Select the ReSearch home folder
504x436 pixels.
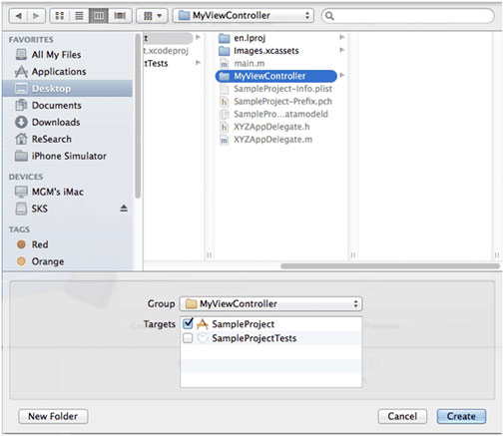coord(67,139)
